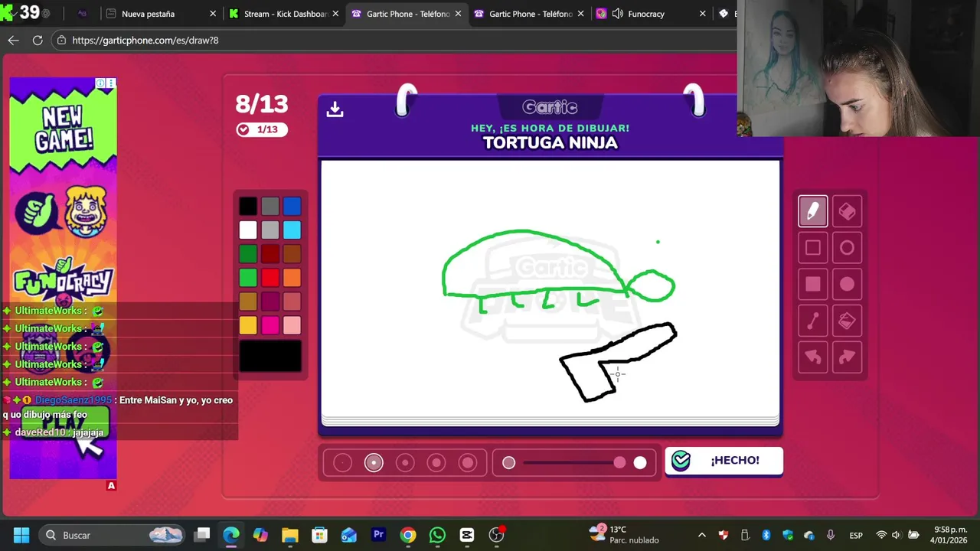Switch to the Nueva pestaña tab

point(161,14)
